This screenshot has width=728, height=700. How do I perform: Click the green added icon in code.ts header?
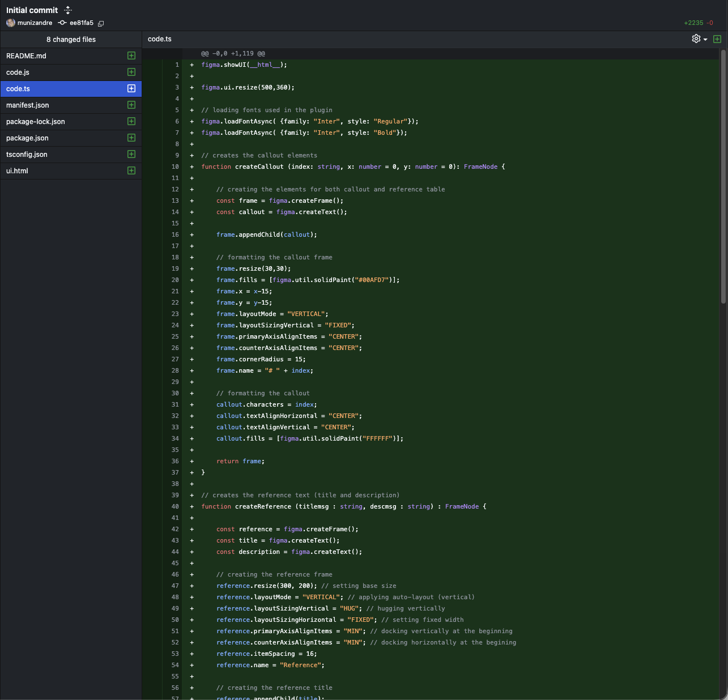tap(717, 39)
